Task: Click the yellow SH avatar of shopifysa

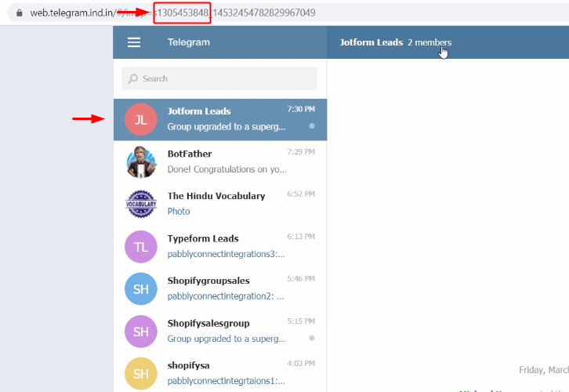Action: pyautogui.click(x=141, y=373)
